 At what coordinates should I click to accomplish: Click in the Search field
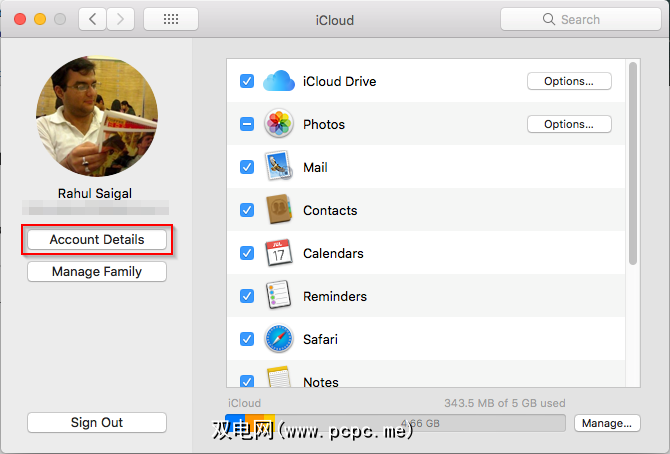tap(580, 19)
